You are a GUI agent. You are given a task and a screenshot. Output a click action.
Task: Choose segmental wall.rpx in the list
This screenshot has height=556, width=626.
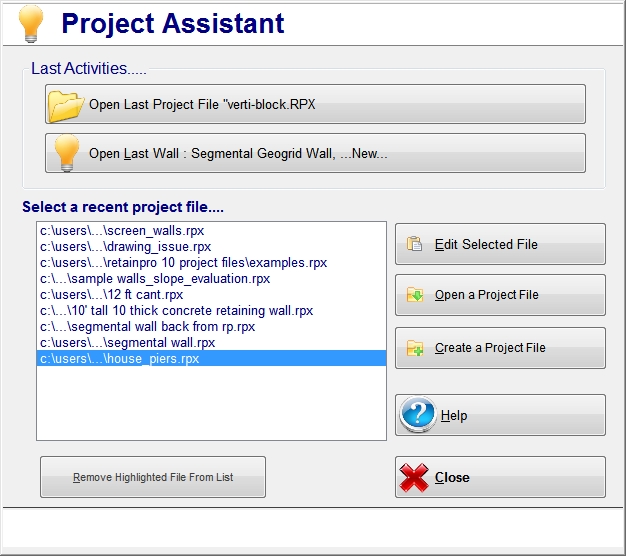(x=127, y=343)
